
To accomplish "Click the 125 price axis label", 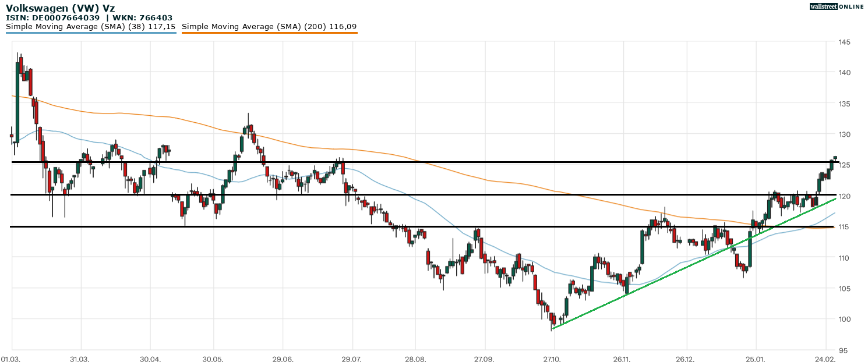I will pos(844,165).
